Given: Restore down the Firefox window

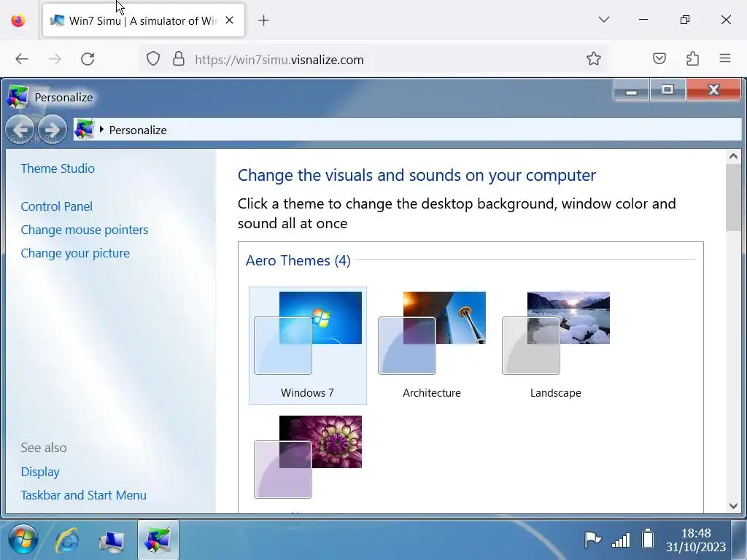Looking at the screenshot, I should [x=684, y=20].
